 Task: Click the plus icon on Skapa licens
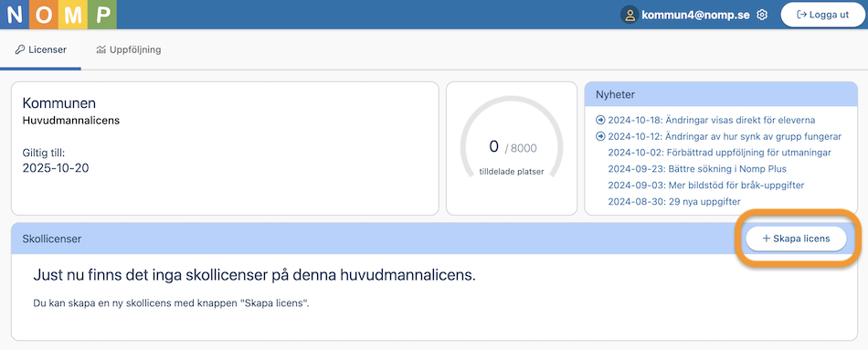(767, 239)
